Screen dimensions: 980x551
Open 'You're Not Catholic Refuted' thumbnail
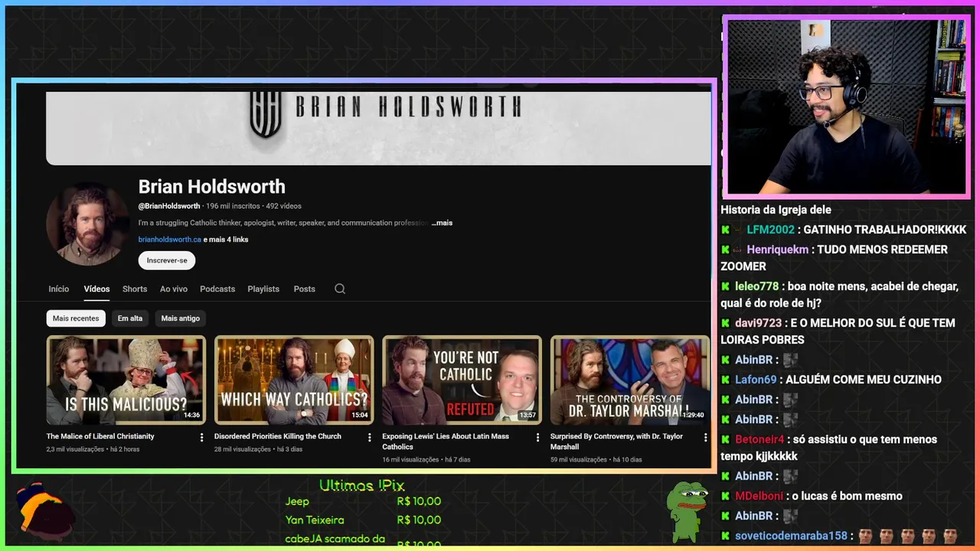pyautogui.click(x=462, y=380)
